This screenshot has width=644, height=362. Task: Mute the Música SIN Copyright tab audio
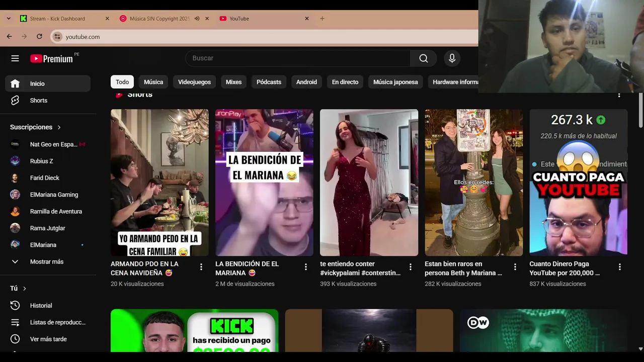pos(197,19)
